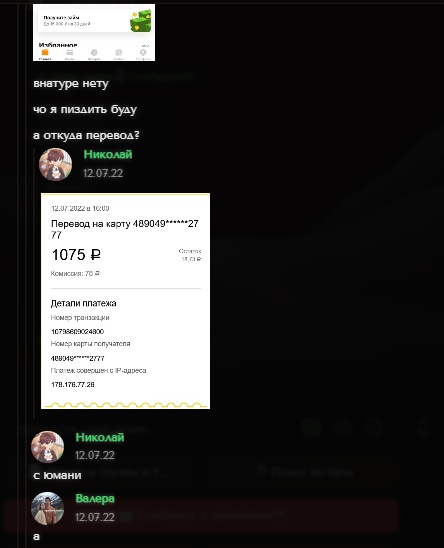444x548 pixels.
Task: Click the gray circular icon in the middle of the bank screenshot's bottom bar
Action: pyautogui.click(x=94, y=52)
